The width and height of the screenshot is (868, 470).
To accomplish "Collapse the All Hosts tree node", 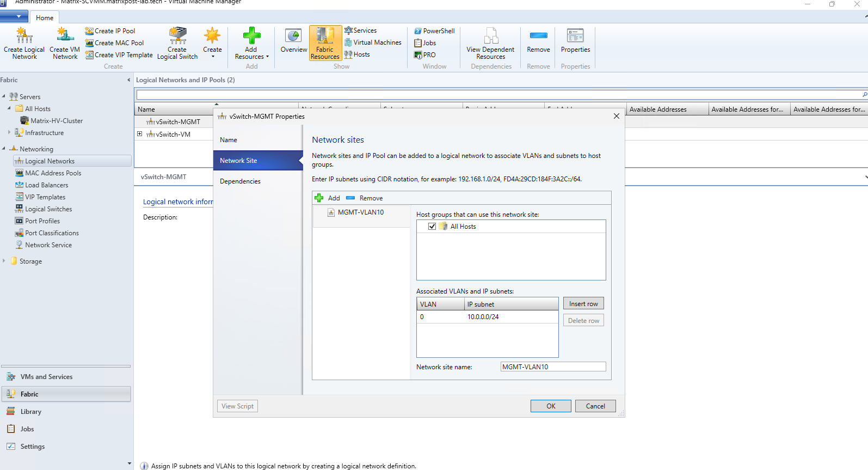I will pyautogui.click(x=9, y=108).
